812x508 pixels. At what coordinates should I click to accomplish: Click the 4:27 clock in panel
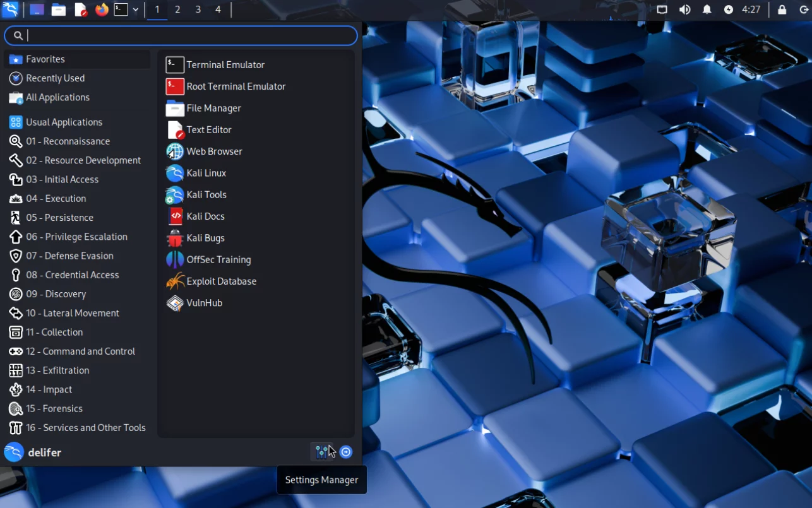[751, 9]
